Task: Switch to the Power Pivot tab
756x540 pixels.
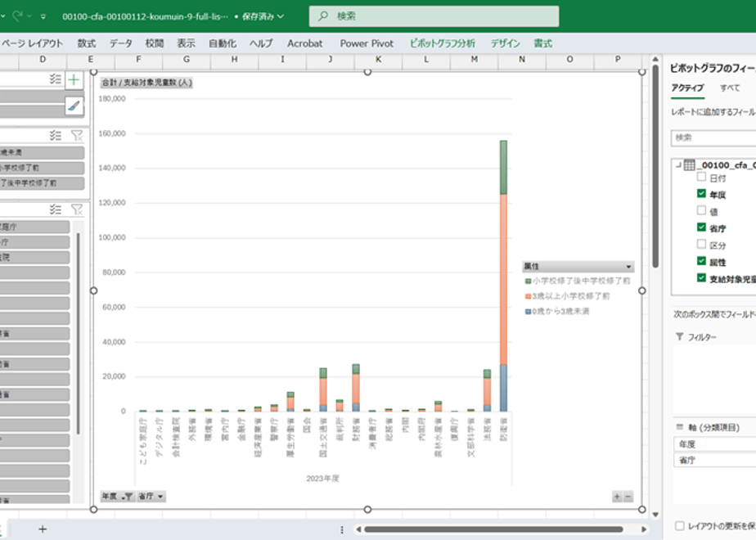Action: point(367,43)
